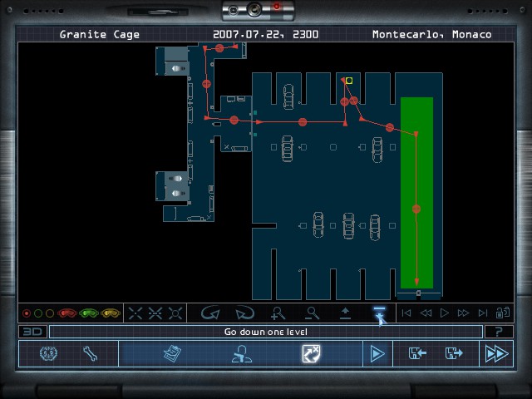
Task: Rotate map counterclockwise
Action: coord(211,313)
